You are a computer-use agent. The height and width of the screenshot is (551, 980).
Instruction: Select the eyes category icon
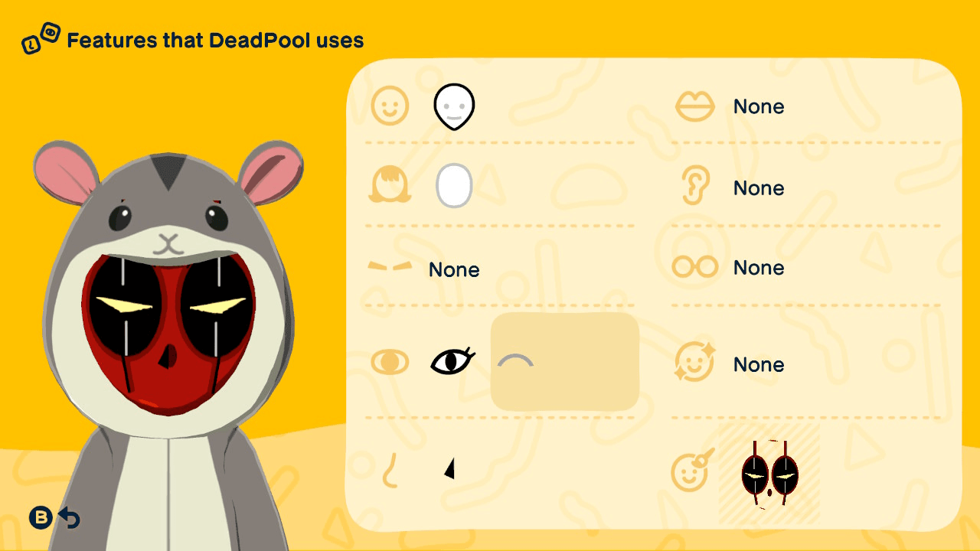390,361
